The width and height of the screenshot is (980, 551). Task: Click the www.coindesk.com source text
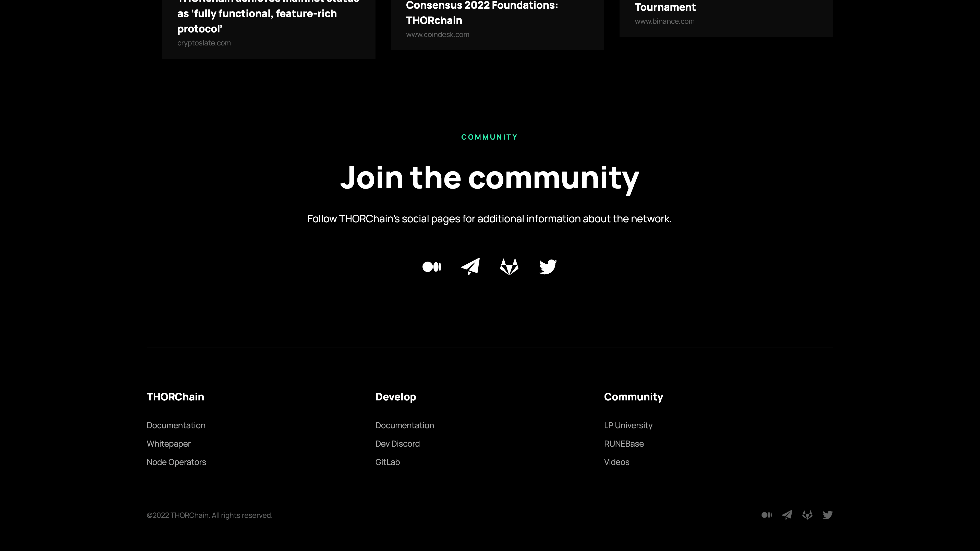click(x=438, y=35)
